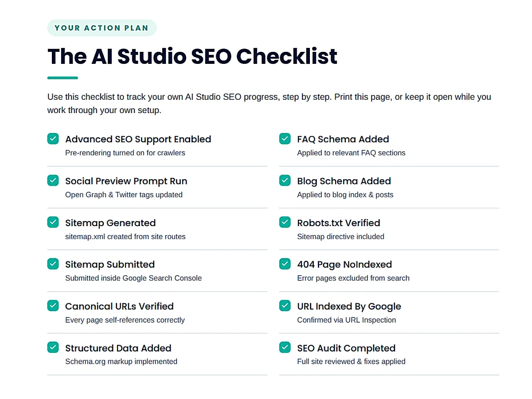Click the Blog Schema Added title
Image resolution: width=532 pixels, height=399 pixels.
(344, 181)
